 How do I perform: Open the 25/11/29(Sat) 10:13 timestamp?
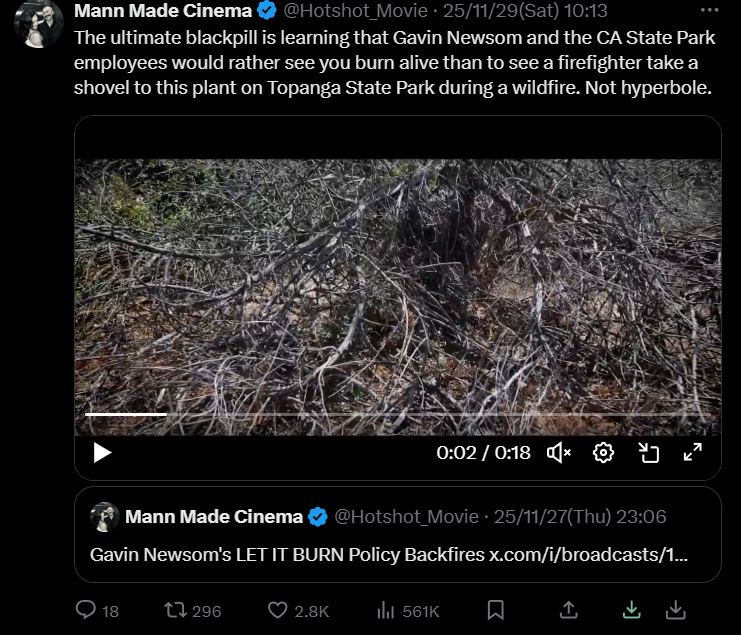pyautogui.click(x=525, y=10)
